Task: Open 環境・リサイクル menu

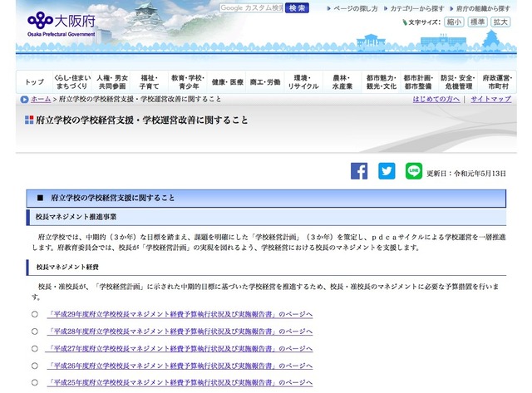Action: tap(303, 82)
